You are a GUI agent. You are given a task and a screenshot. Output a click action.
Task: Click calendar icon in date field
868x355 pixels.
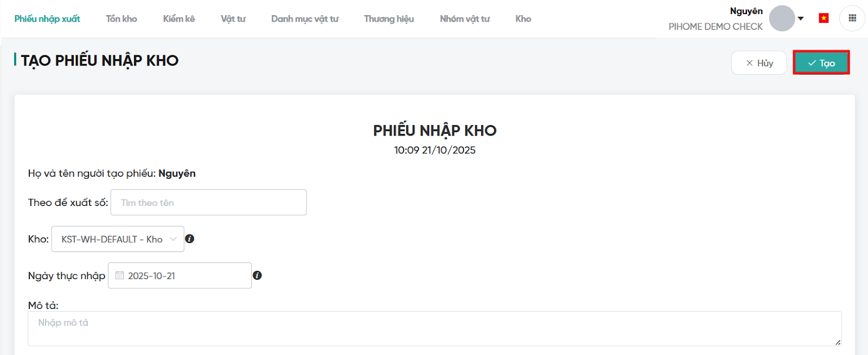tap(120, 275)
